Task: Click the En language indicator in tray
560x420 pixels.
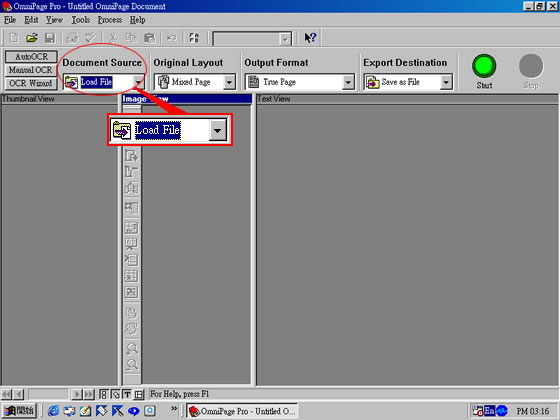Action: tap(489, 411)
